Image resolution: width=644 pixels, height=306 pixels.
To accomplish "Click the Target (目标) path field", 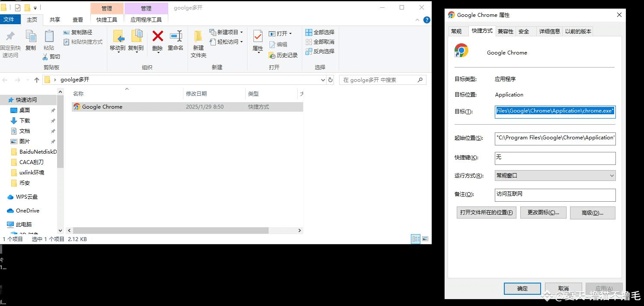I will click(x=555, y=111).
